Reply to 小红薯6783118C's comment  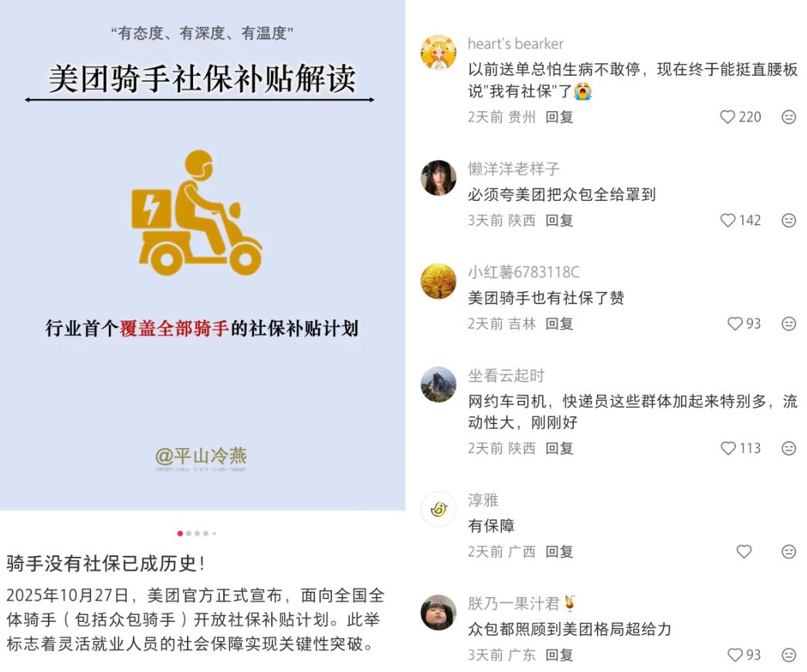coord(559,324)
